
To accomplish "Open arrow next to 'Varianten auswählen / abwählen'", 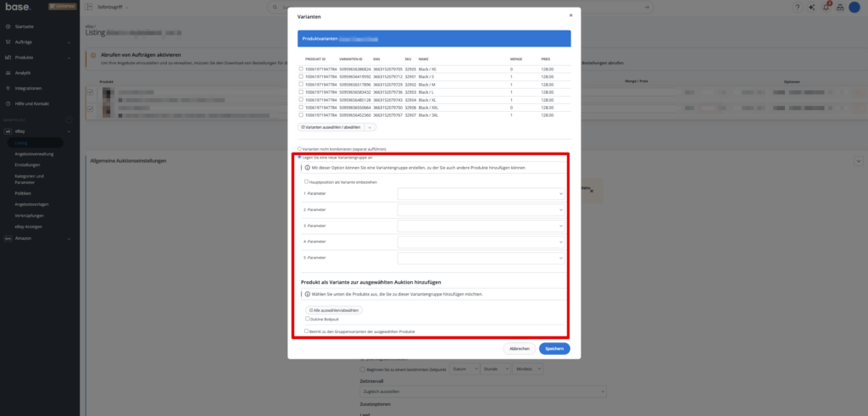I will (370, 127).
